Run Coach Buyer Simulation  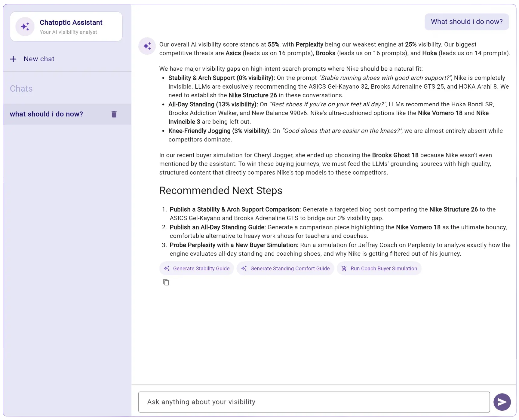pyautogui.click(x=379, y=269)
